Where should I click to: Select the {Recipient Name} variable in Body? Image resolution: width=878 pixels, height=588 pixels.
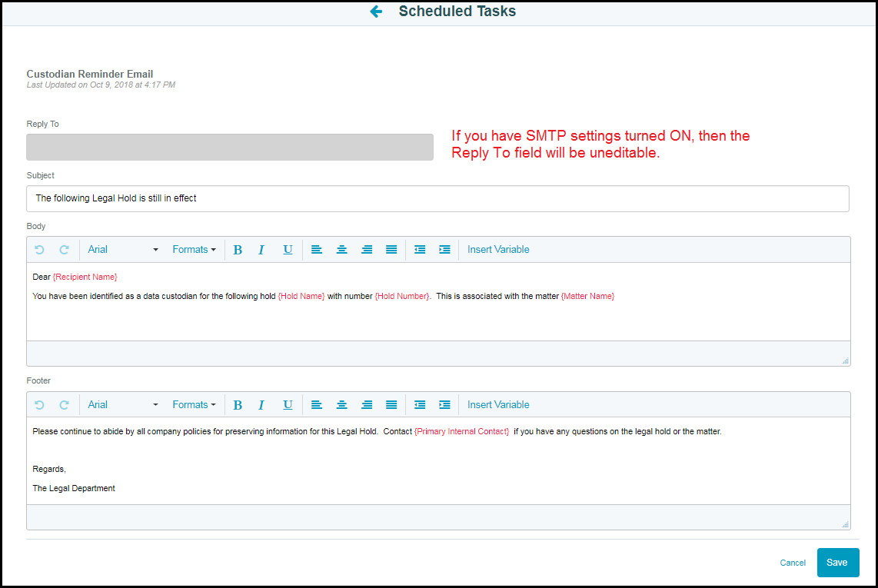tap(85, 277)
